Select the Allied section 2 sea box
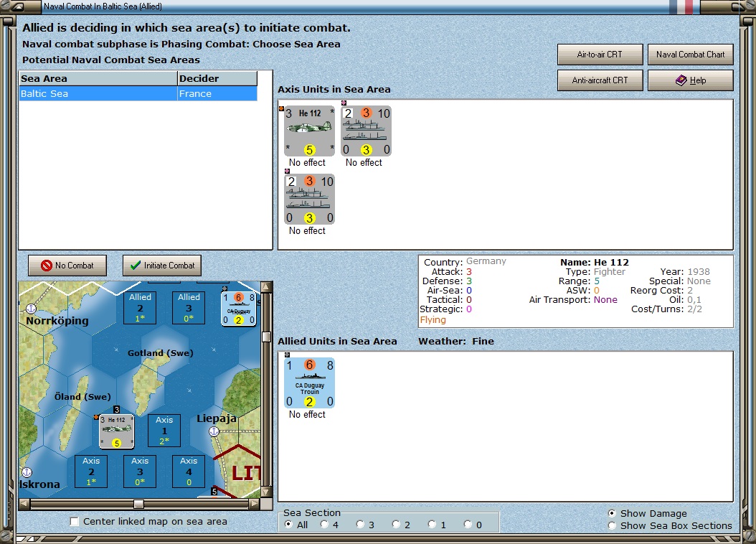 [140, 308]
